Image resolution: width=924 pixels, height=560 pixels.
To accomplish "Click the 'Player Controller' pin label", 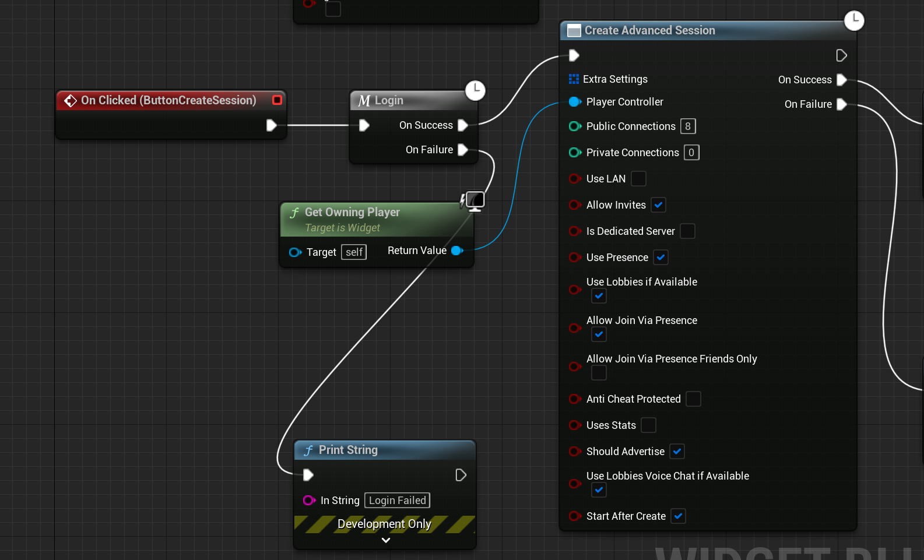I will (625, 102).
